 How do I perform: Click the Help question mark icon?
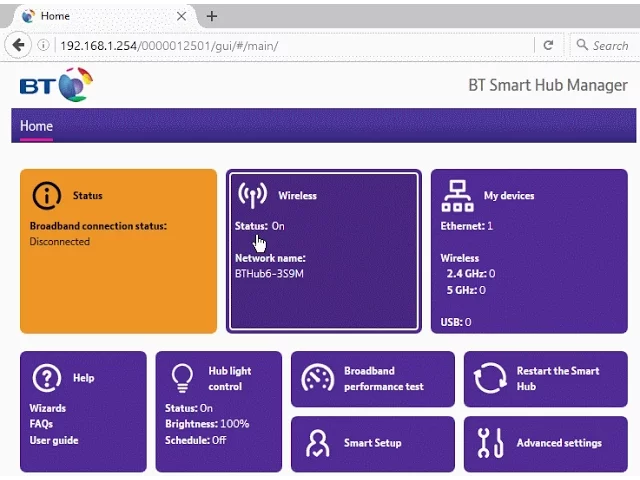tap(47, 378)
